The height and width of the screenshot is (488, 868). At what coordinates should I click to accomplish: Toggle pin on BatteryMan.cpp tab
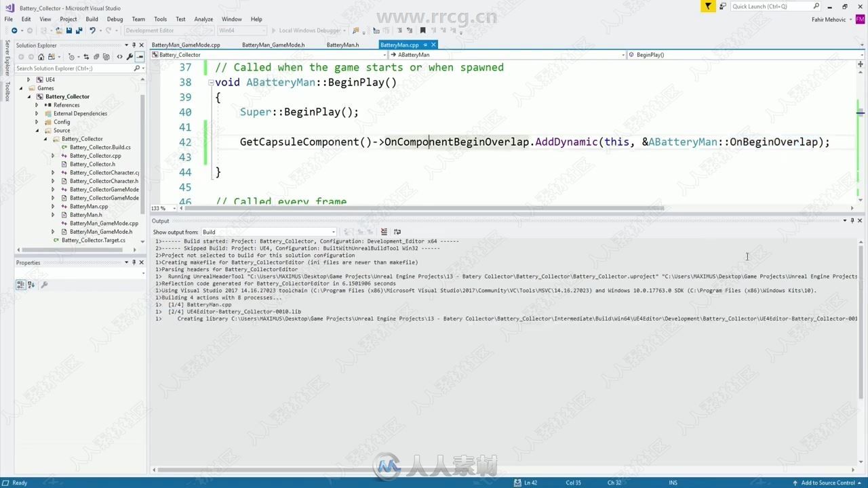coord(425,45)
